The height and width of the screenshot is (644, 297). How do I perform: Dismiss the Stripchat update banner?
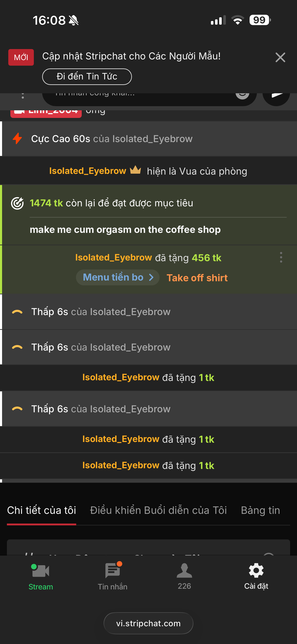(280, 58)
